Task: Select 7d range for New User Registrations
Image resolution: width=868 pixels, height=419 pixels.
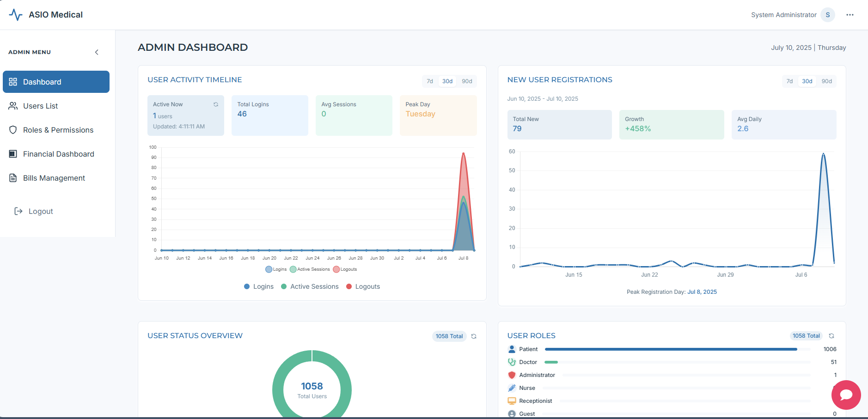Action: [x=789, y=81]
